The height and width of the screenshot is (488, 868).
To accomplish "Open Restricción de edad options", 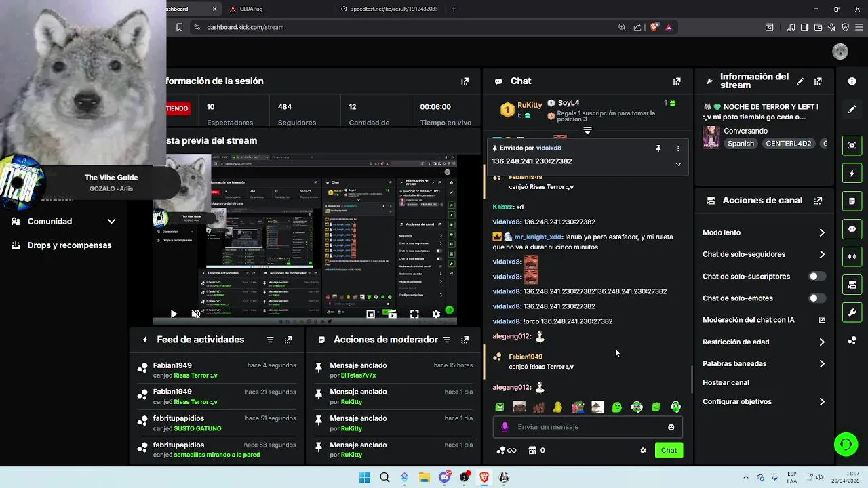I will click(764, 342).
